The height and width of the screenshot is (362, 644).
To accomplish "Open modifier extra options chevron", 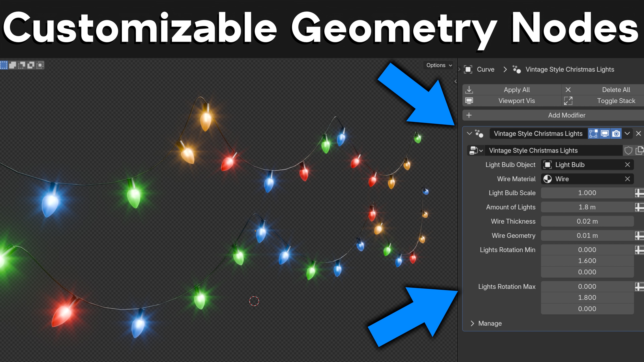I will pos(627,134).
